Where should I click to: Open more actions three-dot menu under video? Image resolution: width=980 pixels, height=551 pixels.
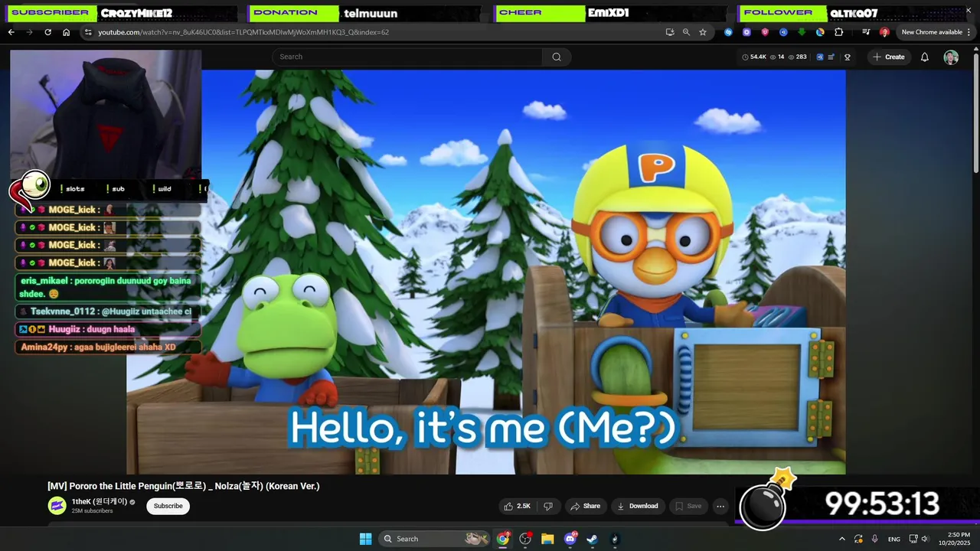720,506
